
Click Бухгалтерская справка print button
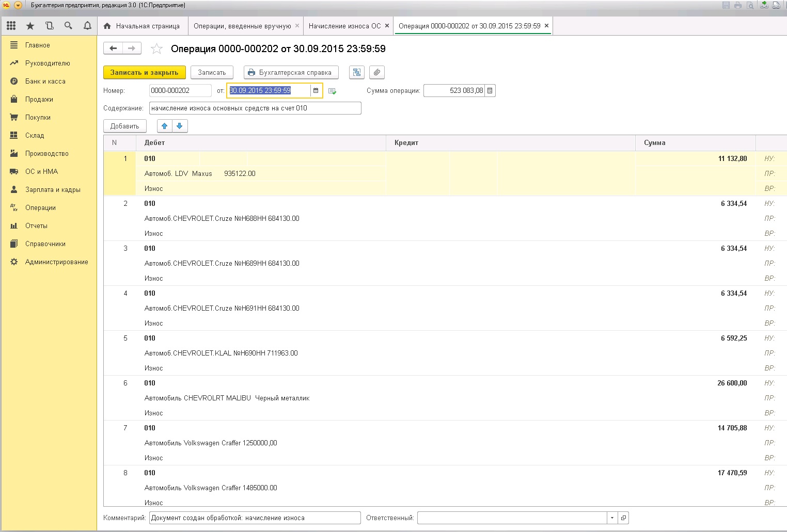(x=291, y=73)
